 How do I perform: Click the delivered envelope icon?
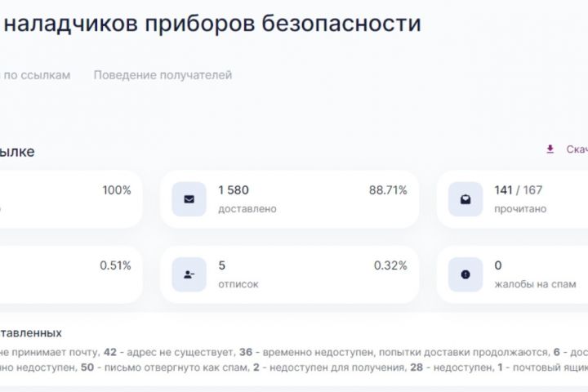point(189,199)
